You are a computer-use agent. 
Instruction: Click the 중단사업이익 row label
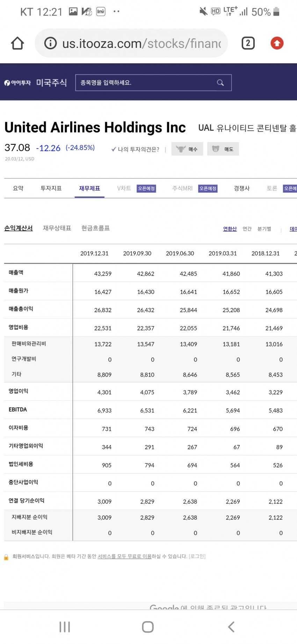pos(23,482)
